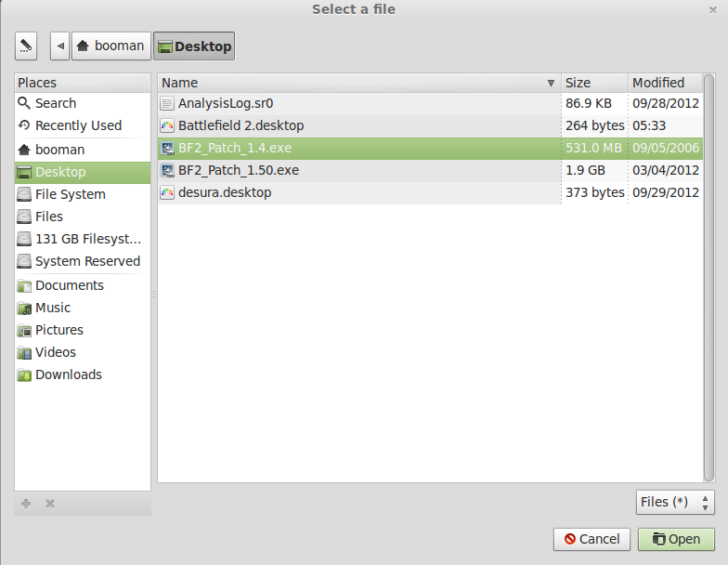Click the 03/04/2012 modified date
728x565 pixels.
pyautogui.click(x=665, y=170)
